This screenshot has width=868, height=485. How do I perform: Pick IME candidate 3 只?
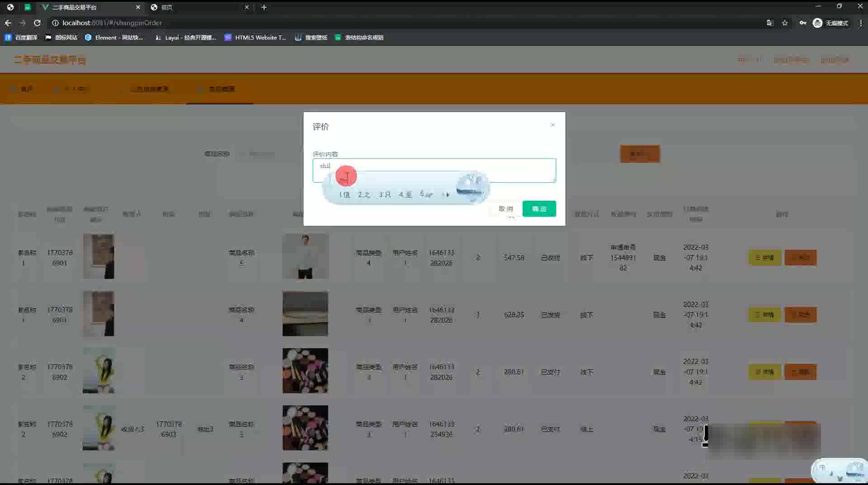[385, 195]
